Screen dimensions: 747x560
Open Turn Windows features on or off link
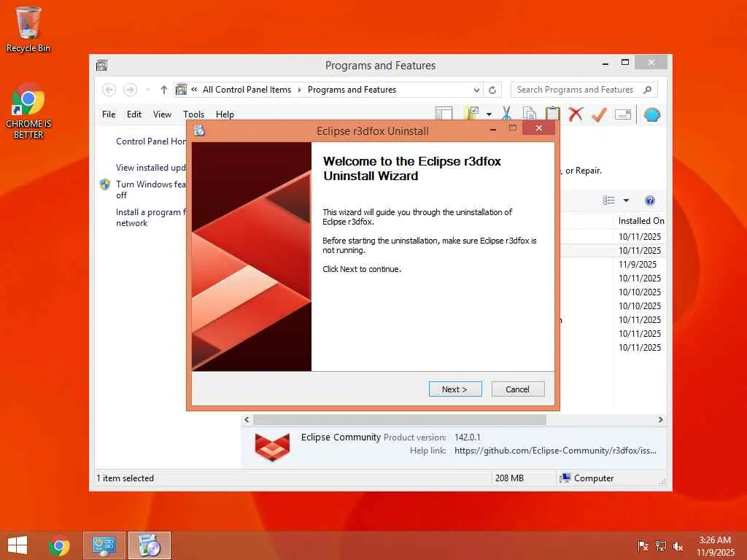[151, 190]
